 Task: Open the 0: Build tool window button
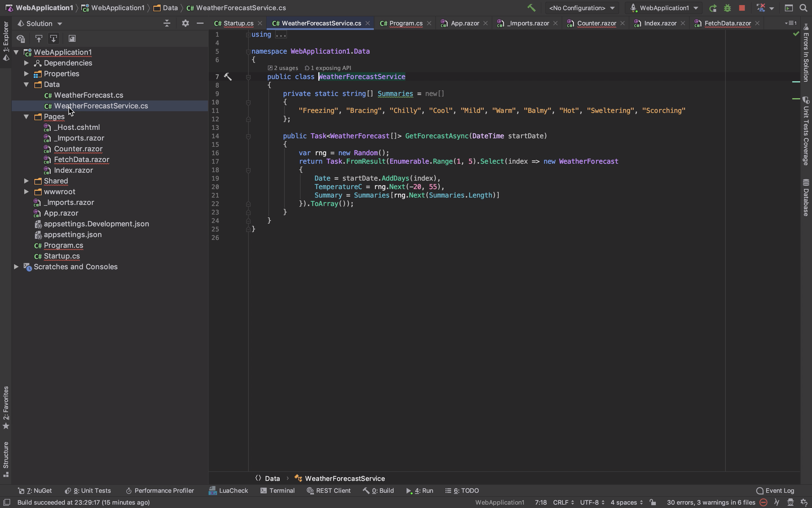tap(378, 491)
